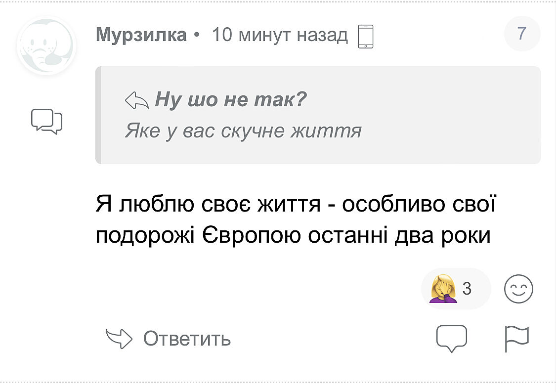The width and height of the screenshot is (556, 392).
Task: Open the discussion thread bubbles icon under avatar
Action: 46,121
